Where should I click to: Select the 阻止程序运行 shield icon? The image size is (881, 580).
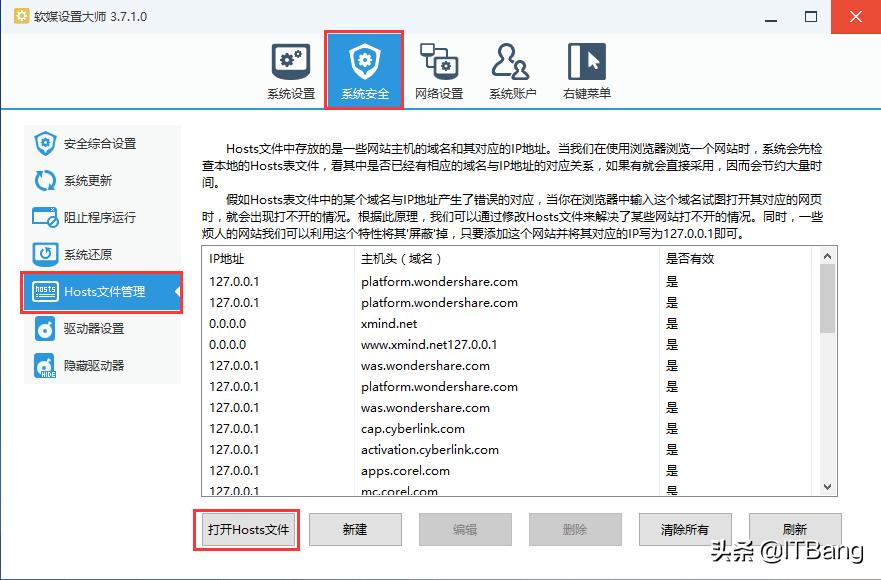click(95, 217)
